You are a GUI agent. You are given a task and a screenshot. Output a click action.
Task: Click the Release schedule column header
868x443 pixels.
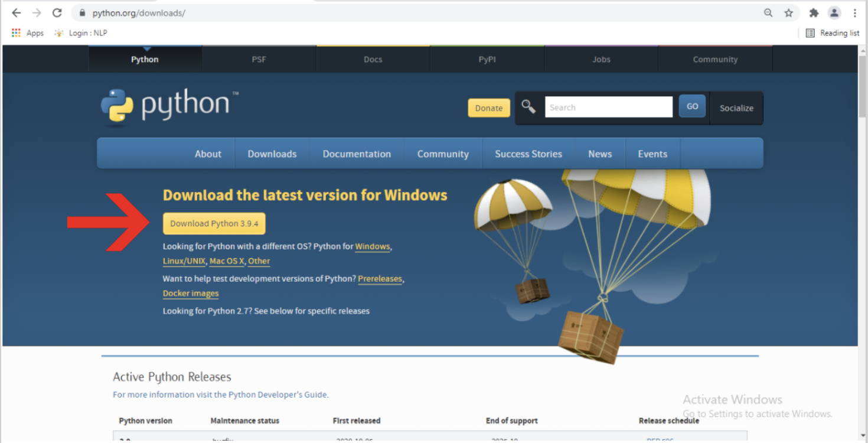[x=669, y=421]
